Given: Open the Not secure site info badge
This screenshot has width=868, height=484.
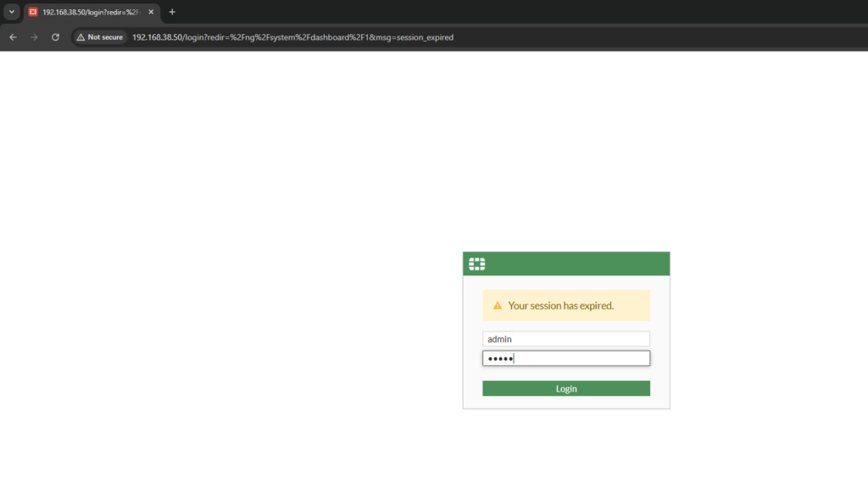Looking at the screenshot, I should [100, 37].
